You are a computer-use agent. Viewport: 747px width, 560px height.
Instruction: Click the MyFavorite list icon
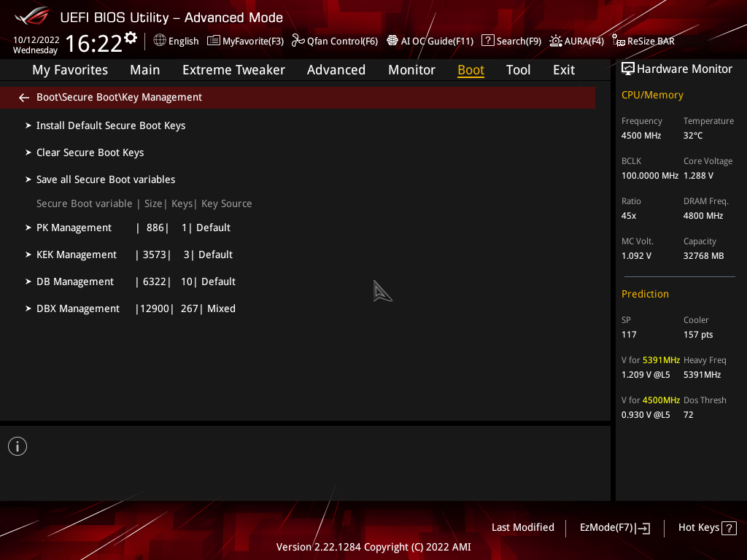[214, 41]
